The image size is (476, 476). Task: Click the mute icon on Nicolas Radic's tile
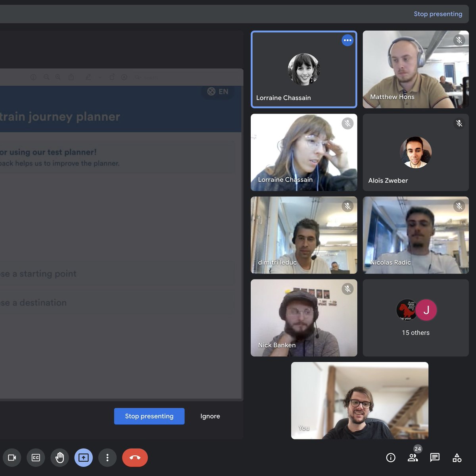(x=459, y=206)
